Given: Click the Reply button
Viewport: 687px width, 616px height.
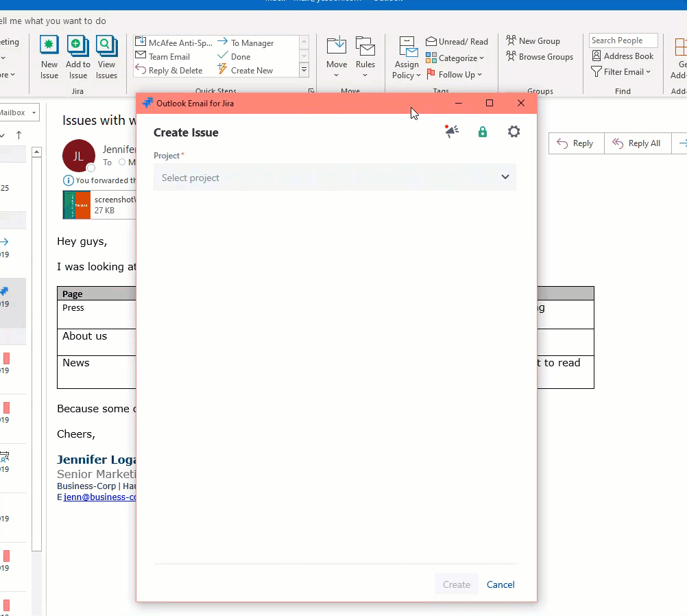Looking at the screenshot, I should (575, 143).
